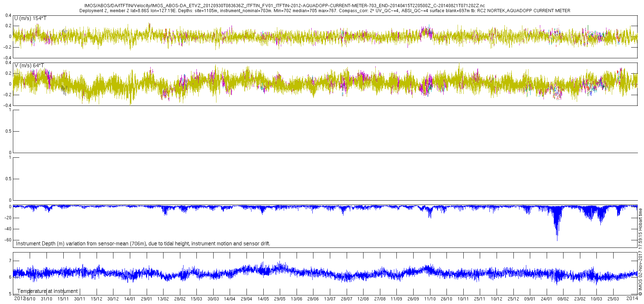Image resolution: width=644 pixels, height=304 pixels.
Task: Select date tick '29/04'
Action: pos(247,299)
